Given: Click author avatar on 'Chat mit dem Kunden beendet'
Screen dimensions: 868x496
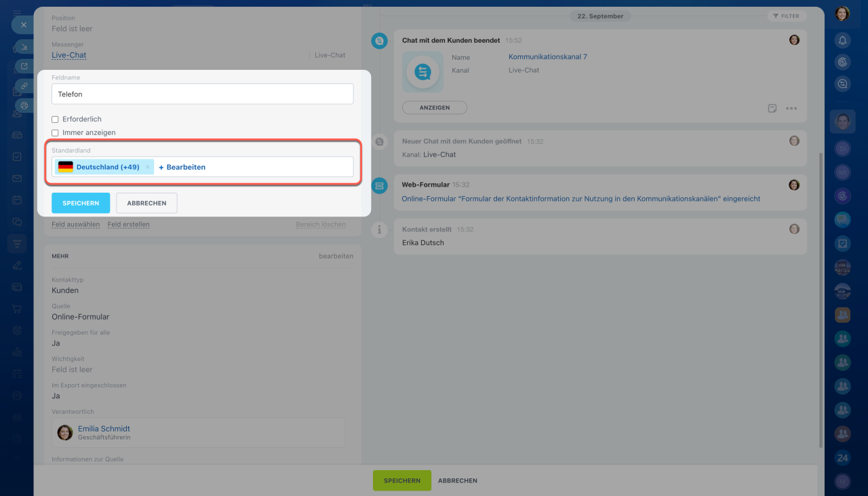Looking at the screenshot, I should click(794, 40).
